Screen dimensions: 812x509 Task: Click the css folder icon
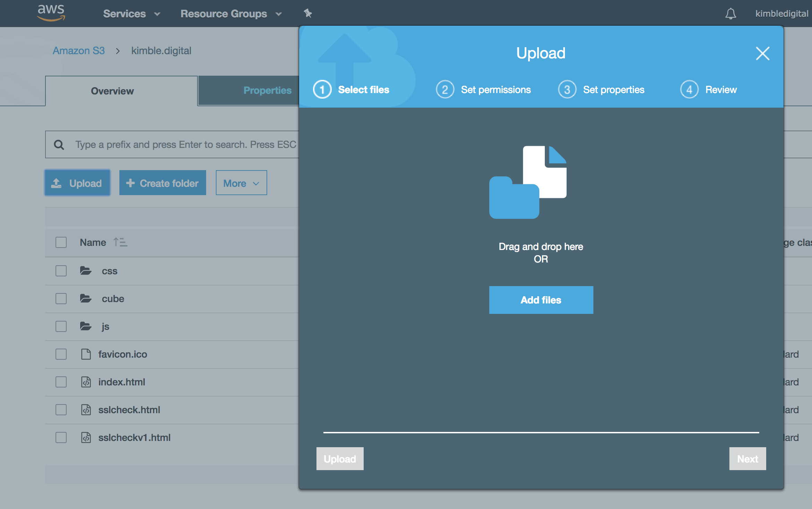point(86,271)
